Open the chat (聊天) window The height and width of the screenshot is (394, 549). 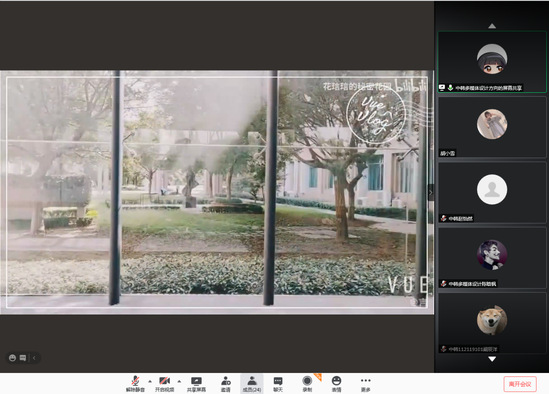point(278,384)
